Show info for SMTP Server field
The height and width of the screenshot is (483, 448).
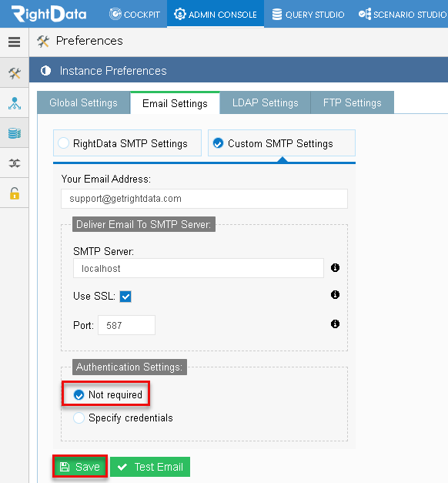coord(335,267)
